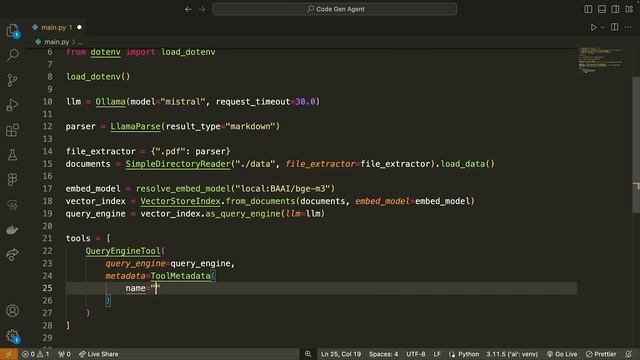
Task: Start Live Share from the status bar
Action: pyautogui.click(x=98, y=354)
